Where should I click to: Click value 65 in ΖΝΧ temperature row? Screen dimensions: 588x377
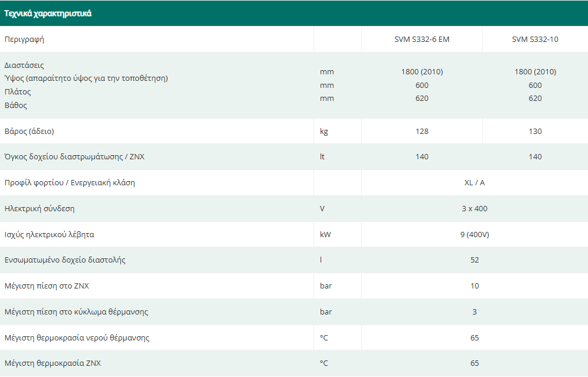475,363
